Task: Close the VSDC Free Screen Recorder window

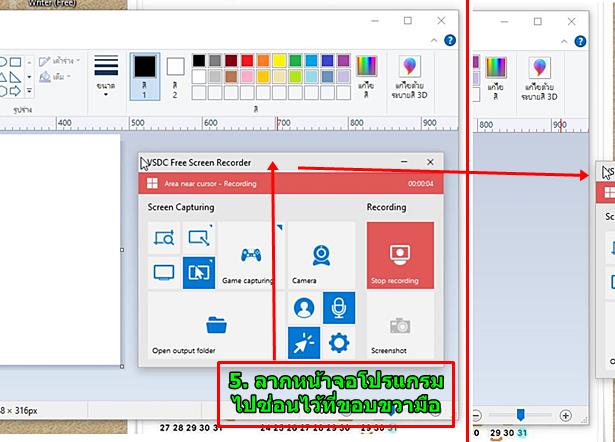Action: click(x=430, y=162)
